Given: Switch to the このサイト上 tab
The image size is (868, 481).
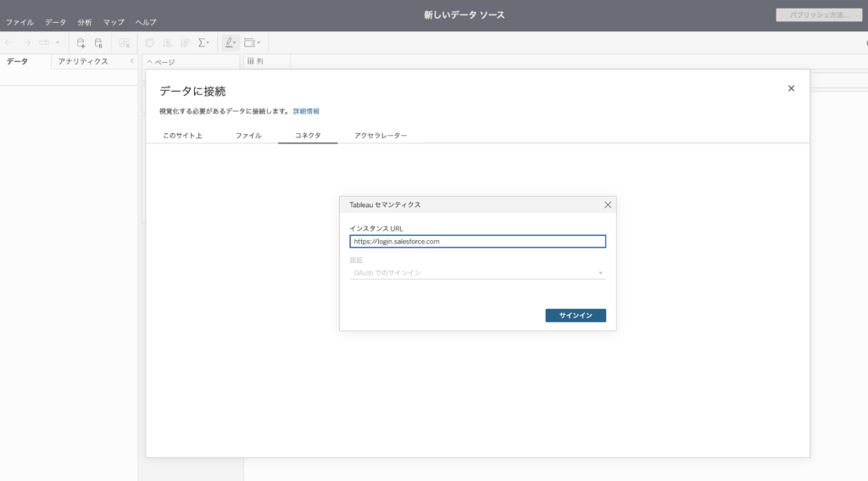Looking at the screenshot, I should [x=182, y=135].
